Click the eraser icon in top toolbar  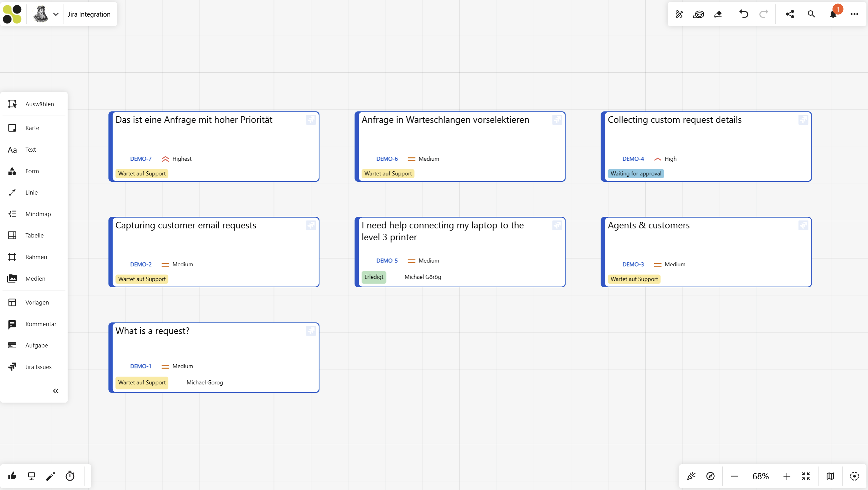(718, 14)
